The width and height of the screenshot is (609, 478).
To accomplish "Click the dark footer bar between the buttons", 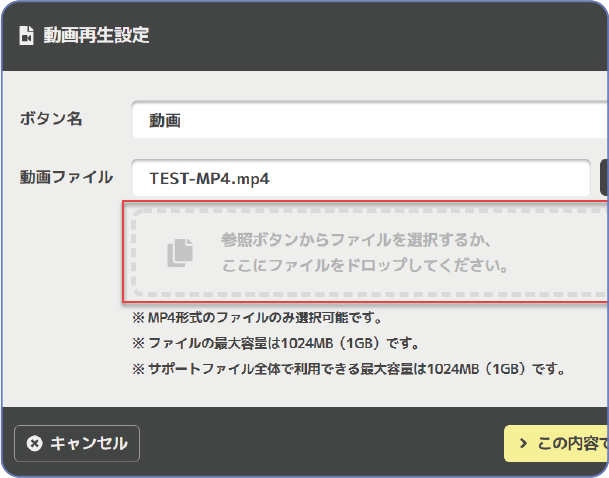I will (x=320, y=443).
